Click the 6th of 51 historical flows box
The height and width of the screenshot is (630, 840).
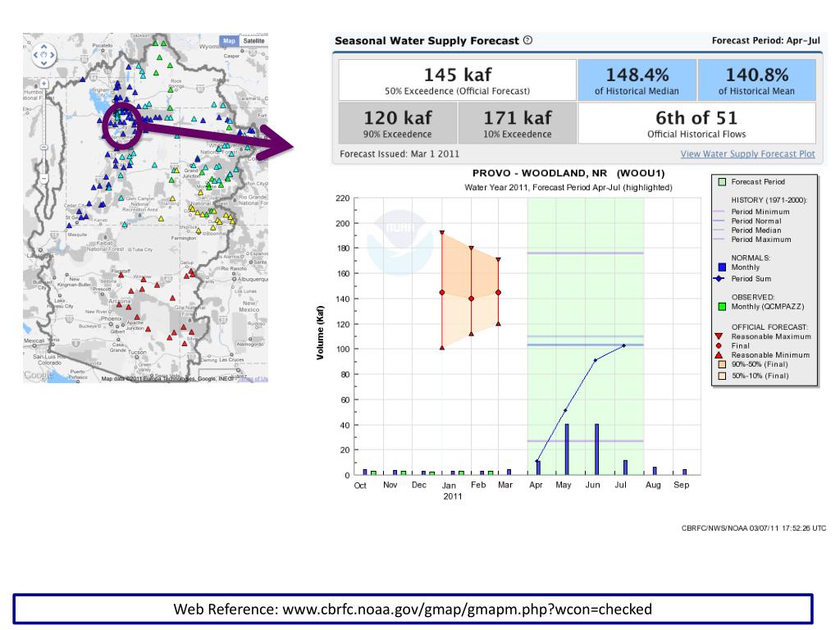696,123
